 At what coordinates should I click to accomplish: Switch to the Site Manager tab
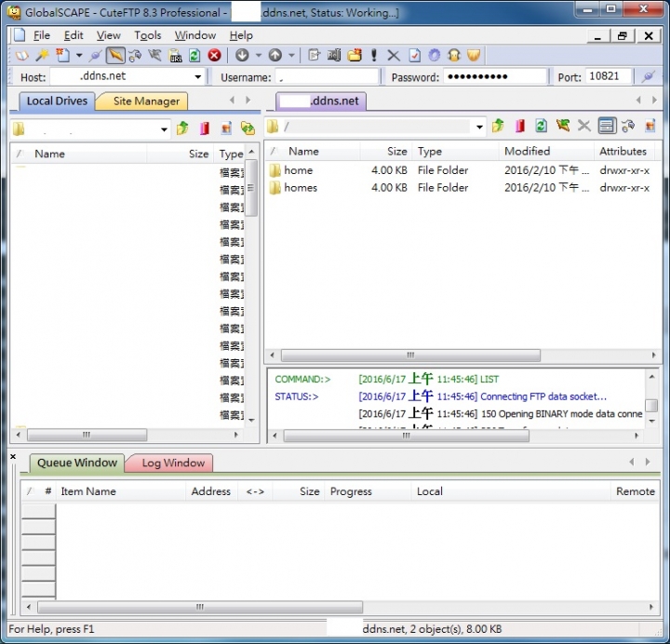click(146, 101)
